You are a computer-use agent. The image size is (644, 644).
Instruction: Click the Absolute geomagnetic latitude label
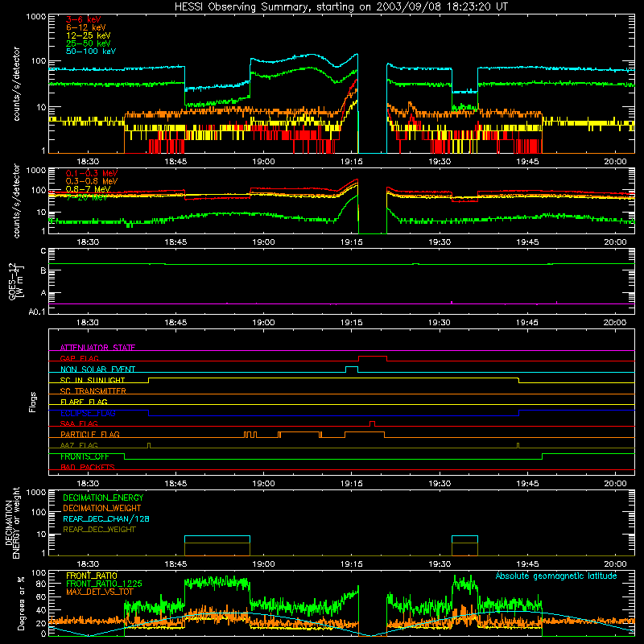click(556, 576)
